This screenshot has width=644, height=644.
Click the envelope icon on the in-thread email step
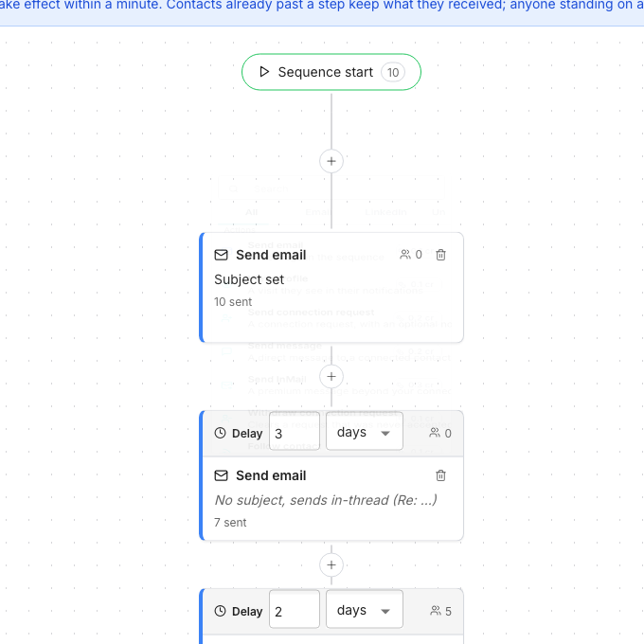click(x=221, y=475)
